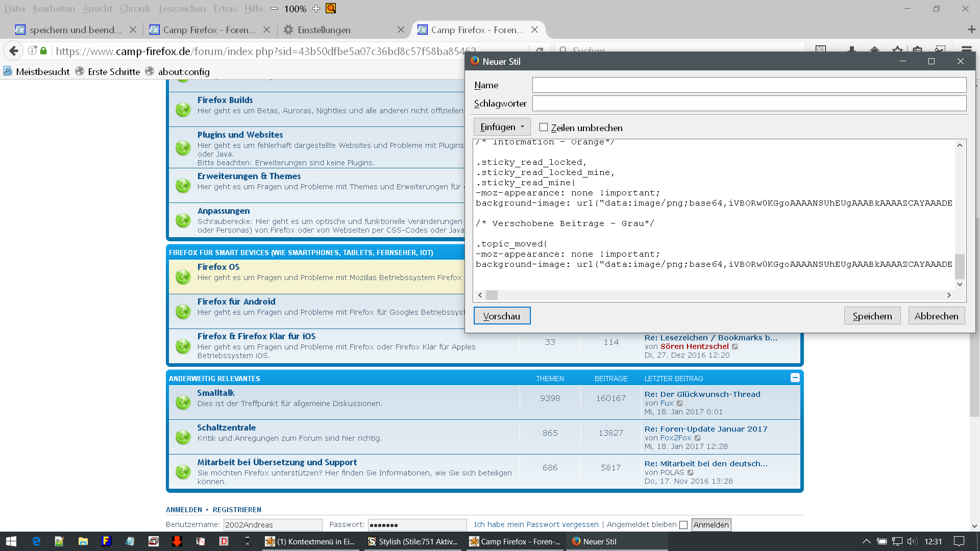The height and width of the screenshot is (551, 980).
Task: Collapse the Anderweitig Relevantes forum category
Action: (x=795, y=378)
